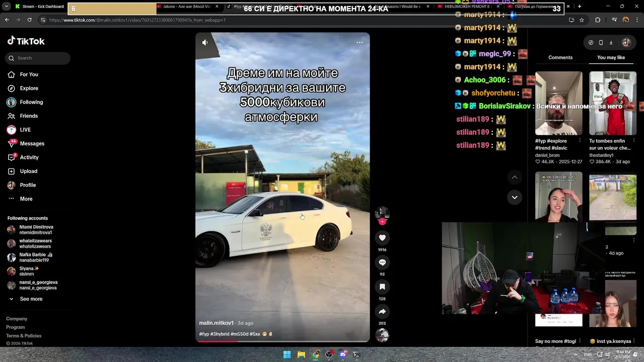
Task: Seek on the video progress bar
Action: pyautogui.click(x=283, y=341)
